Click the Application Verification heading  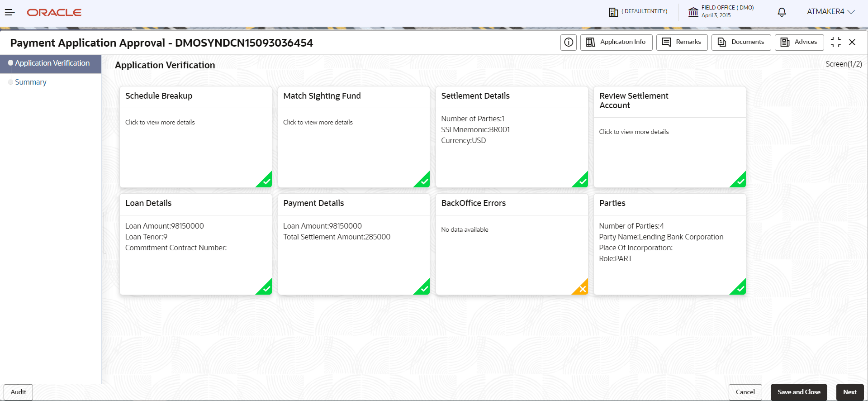pos(165,65)
